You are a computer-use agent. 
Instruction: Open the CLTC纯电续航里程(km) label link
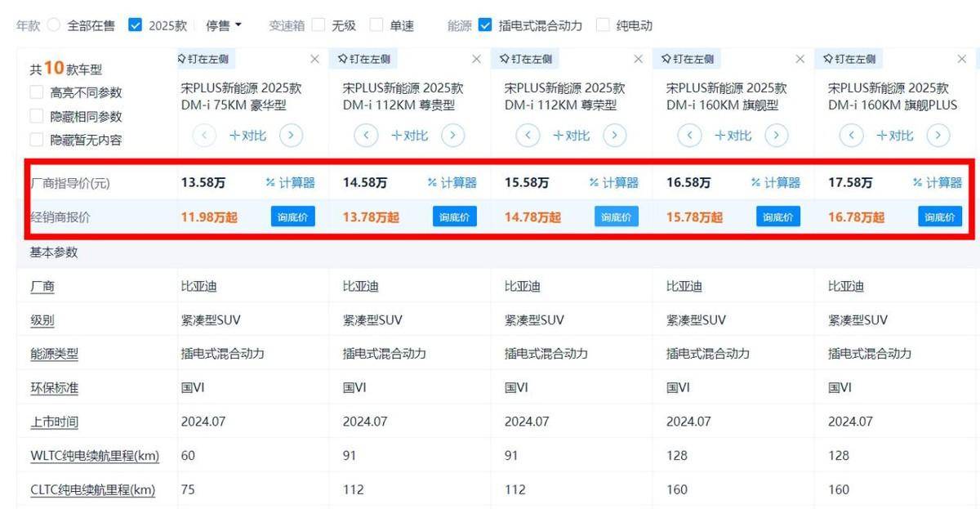pyautogui.click(x=93, y=489)
